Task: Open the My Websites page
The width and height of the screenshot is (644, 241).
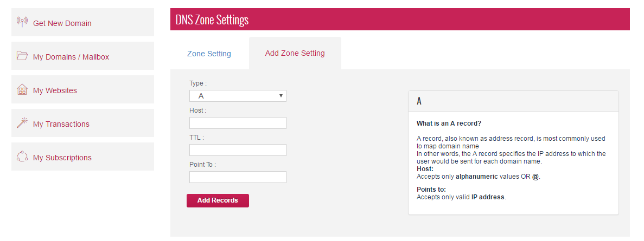Action: 55,90
